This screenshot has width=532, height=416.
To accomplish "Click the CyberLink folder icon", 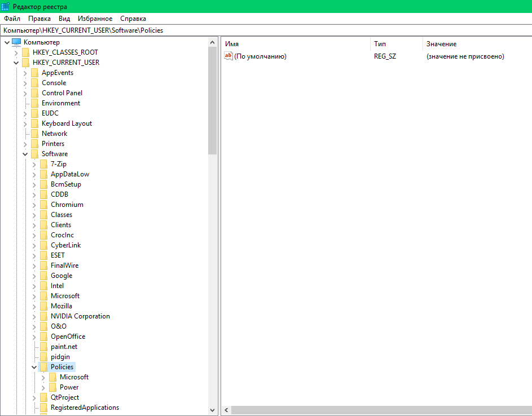I will point(44,245).
